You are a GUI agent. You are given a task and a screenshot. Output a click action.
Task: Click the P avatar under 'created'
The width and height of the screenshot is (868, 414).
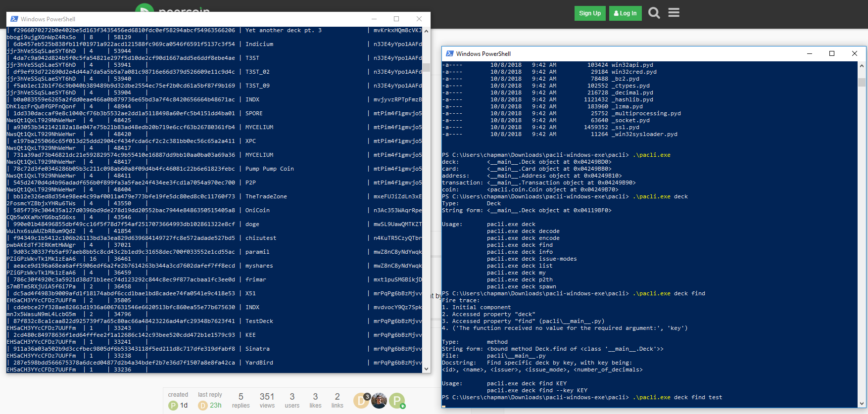click(173, 406)
